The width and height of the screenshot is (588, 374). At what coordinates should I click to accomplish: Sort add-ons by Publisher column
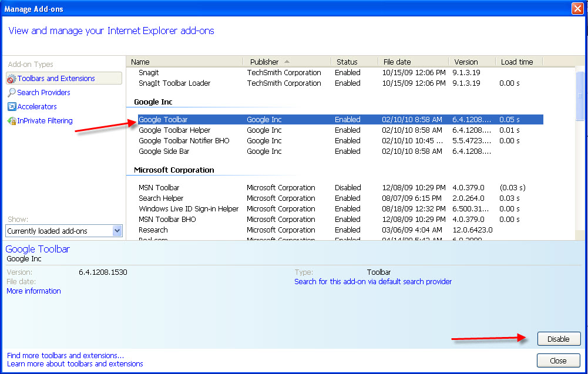coord(287,62)
